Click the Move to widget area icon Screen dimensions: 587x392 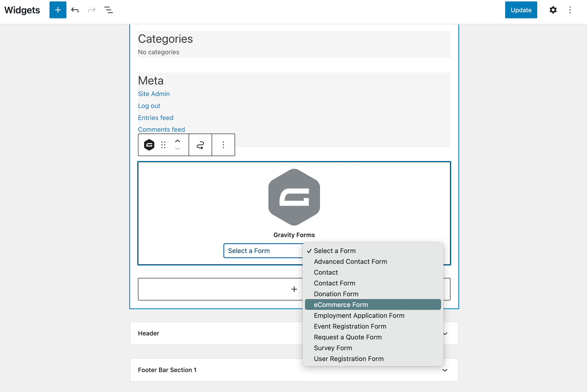[200, 145]
